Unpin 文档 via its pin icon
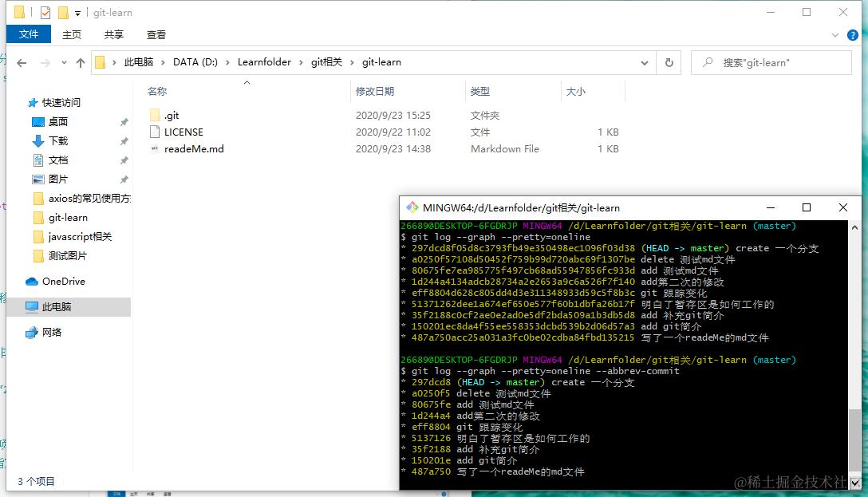868x497 pixels. point(124,160)
